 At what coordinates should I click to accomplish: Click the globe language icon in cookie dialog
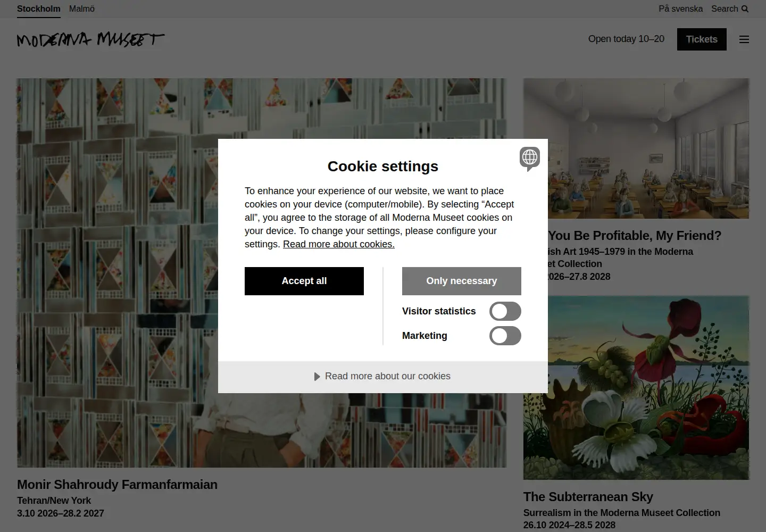tap(530, 159)
